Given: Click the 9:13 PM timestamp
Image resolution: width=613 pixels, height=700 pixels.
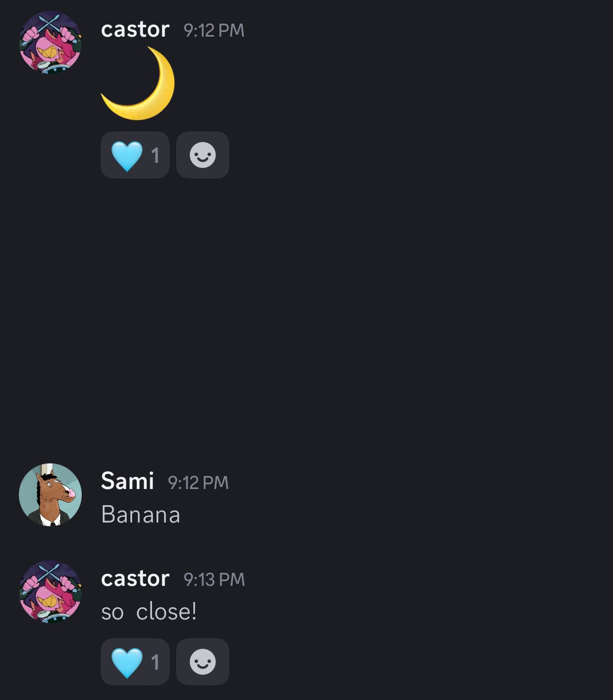Looking at the screenshot, I should [x=214, y=580].
